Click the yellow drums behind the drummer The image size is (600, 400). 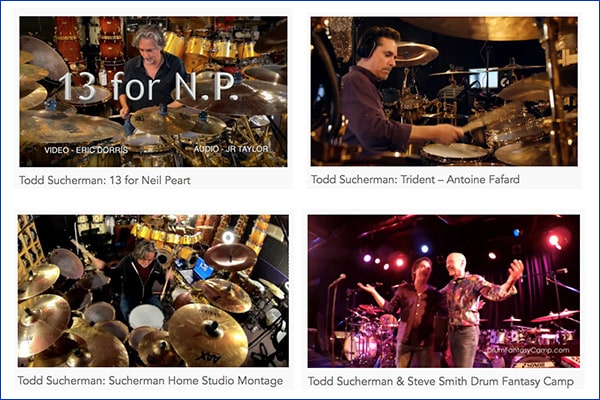pos(212,48)
